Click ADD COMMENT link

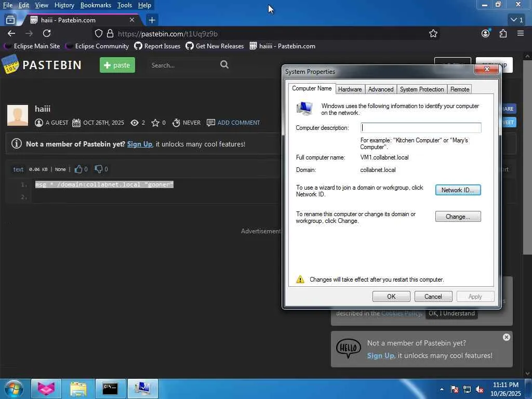238,123
